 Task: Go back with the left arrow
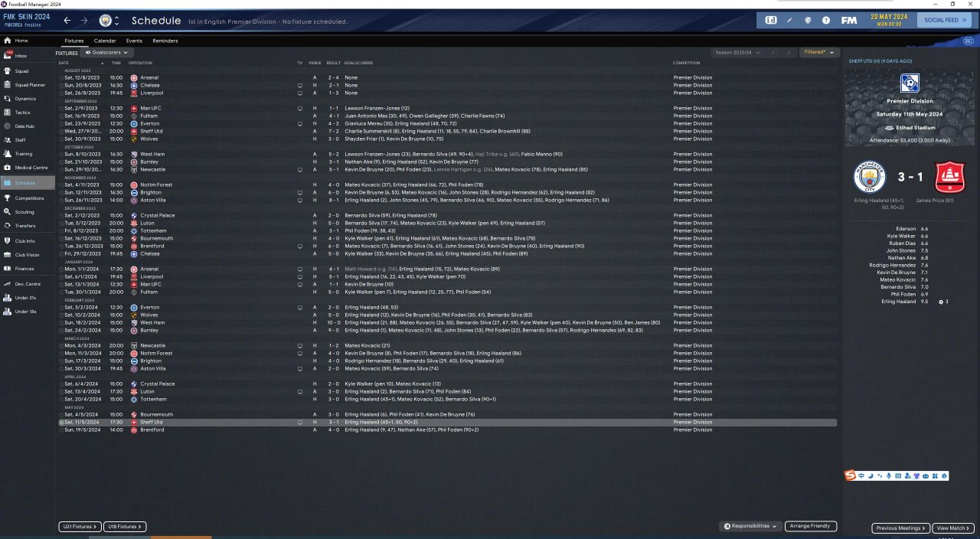coord(67,20)
